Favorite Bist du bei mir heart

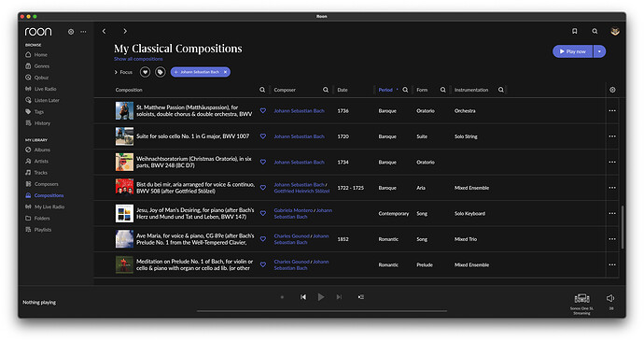click(263, 188)
